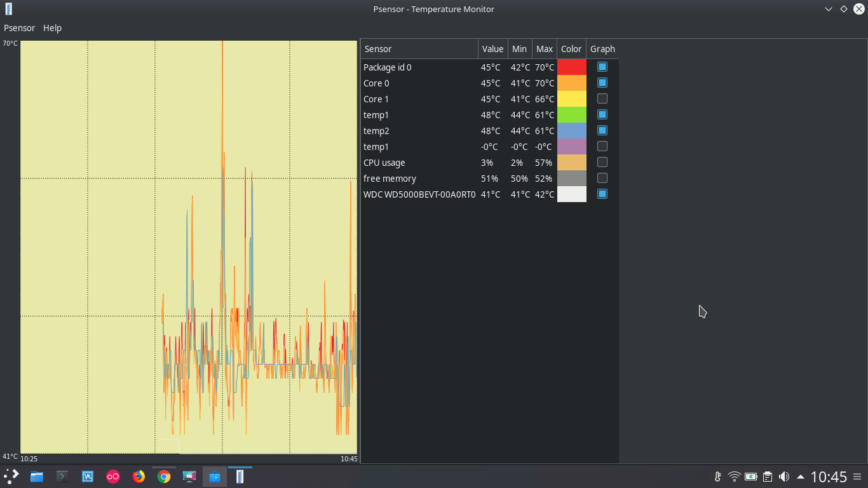Click the red color swatch for Package id 0

tap(571, 67)
